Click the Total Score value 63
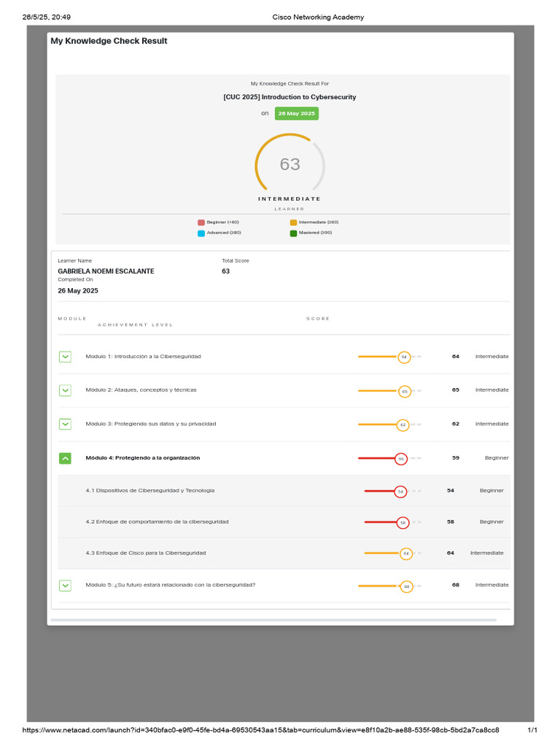Screen dimensions: 560x747 [226, 271]
